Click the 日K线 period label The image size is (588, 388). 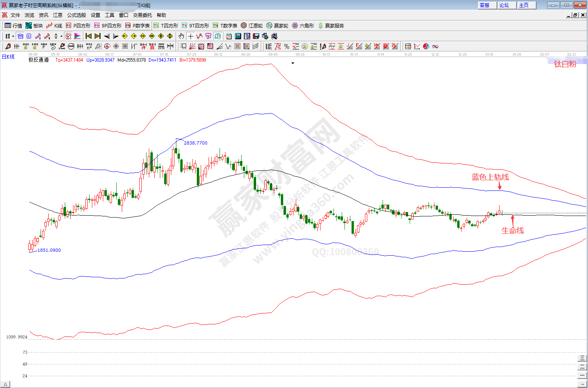8,57
